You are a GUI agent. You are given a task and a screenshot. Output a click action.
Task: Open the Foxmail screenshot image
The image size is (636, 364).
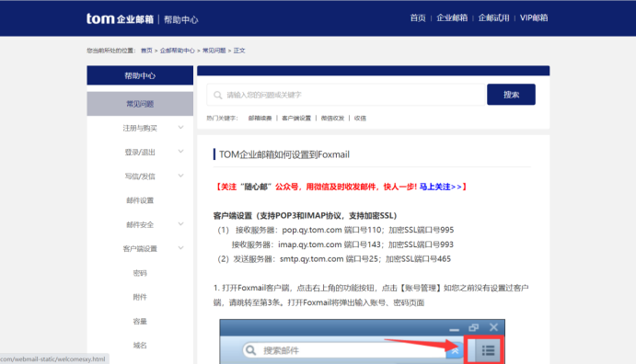pyautogui.click(x=363, y=341)
